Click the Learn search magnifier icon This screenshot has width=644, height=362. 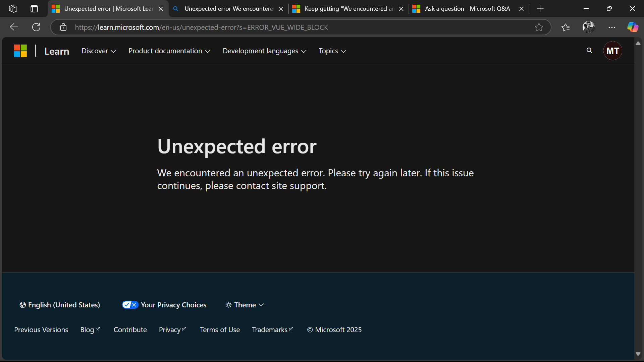tap(589, 51)
